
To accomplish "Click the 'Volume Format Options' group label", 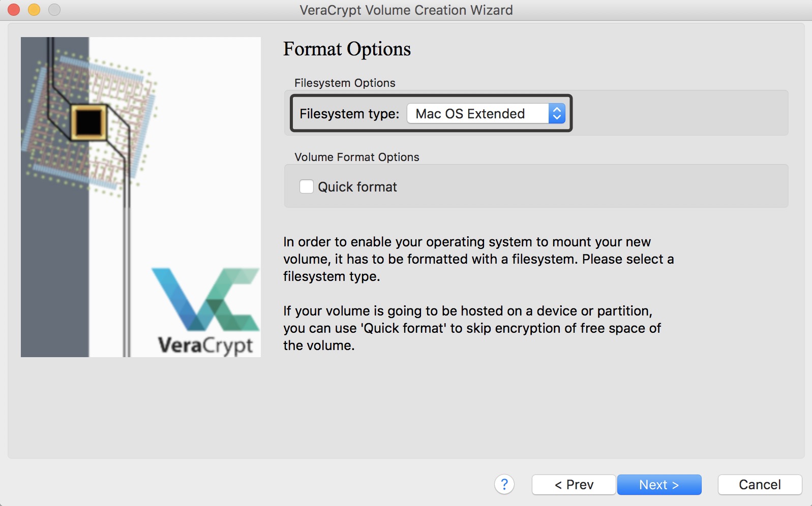I will (356, 157).
